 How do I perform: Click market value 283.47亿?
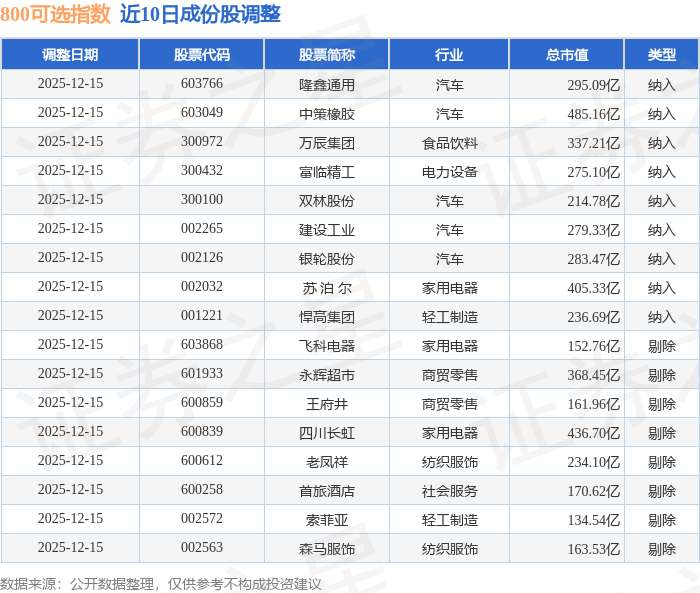pos(594,259)
